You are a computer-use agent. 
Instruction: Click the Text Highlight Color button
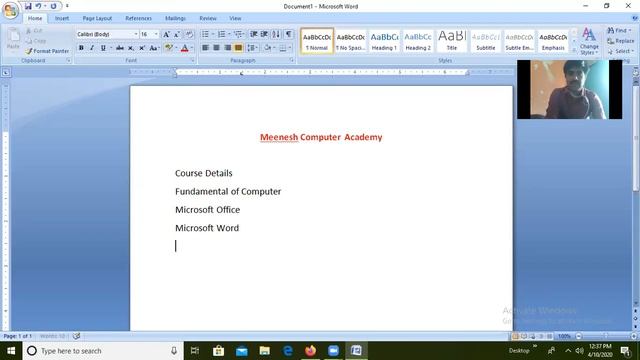(168, 48)
